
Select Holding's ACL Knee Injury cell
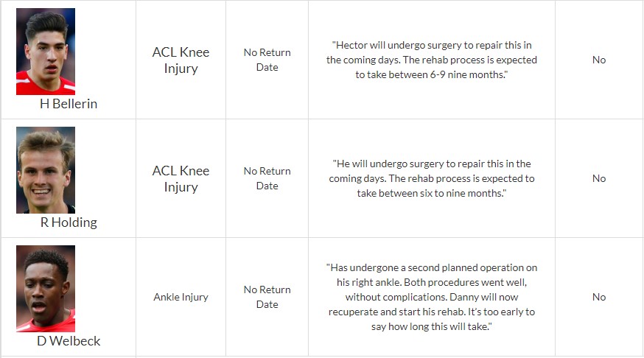click(181, 178)
